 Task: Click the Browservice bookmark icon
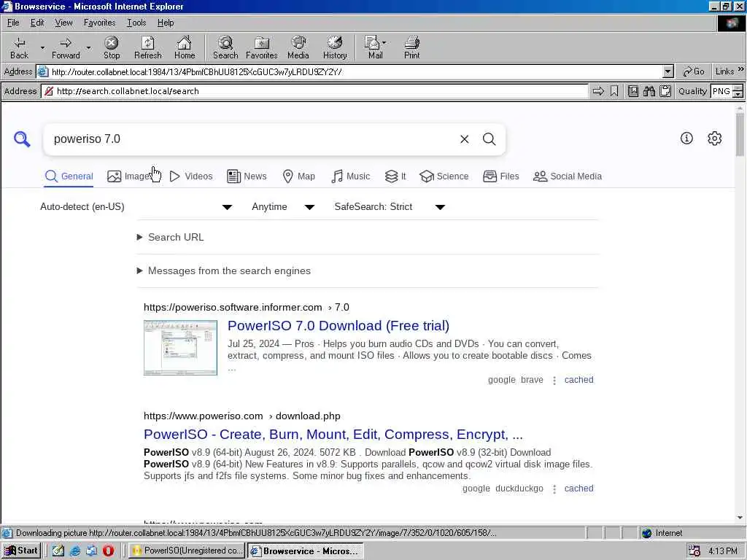point(614,91)
